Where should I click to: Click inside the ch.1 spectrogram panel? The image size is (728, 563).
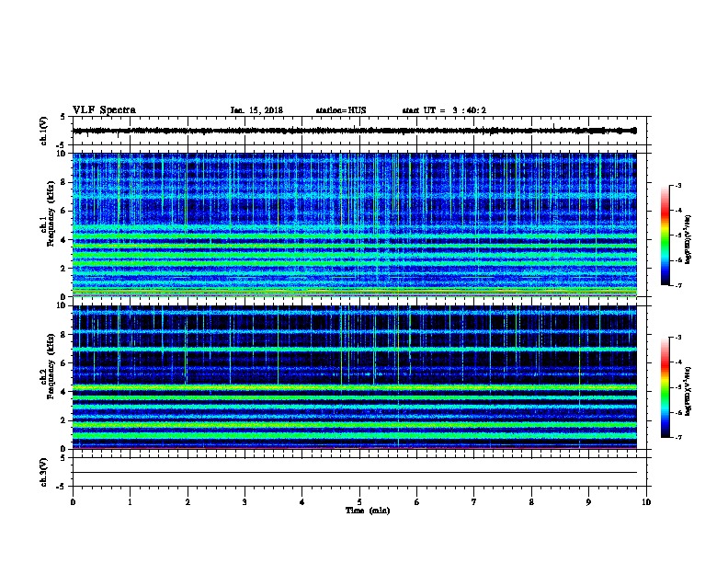point(355,224)
